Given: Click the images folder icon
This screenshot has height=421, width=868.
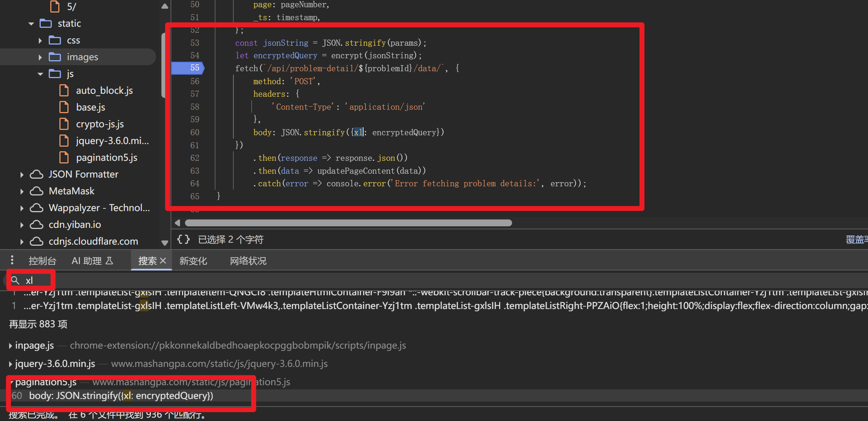Looking at the screenshot, I should click(55, 57).
